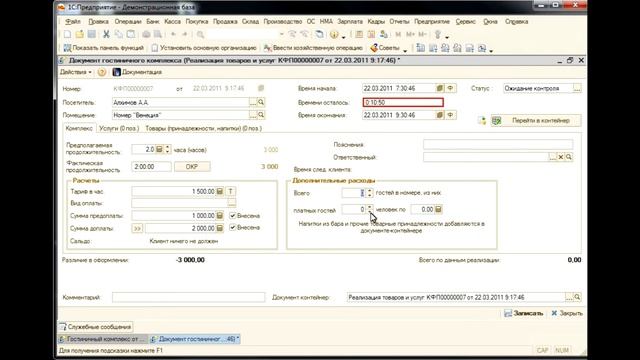
Task: Clear Ответственный field with X icon
Action: point(561,157)
